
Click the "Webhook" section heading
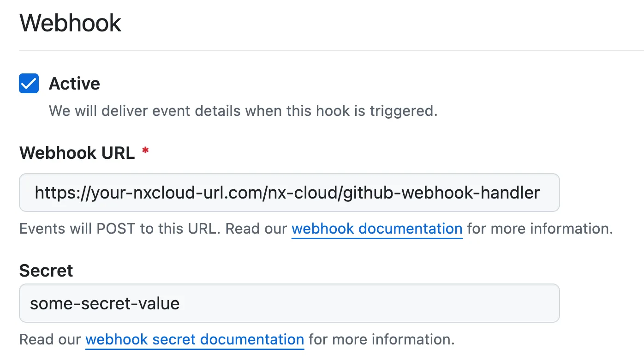[71, 23]
